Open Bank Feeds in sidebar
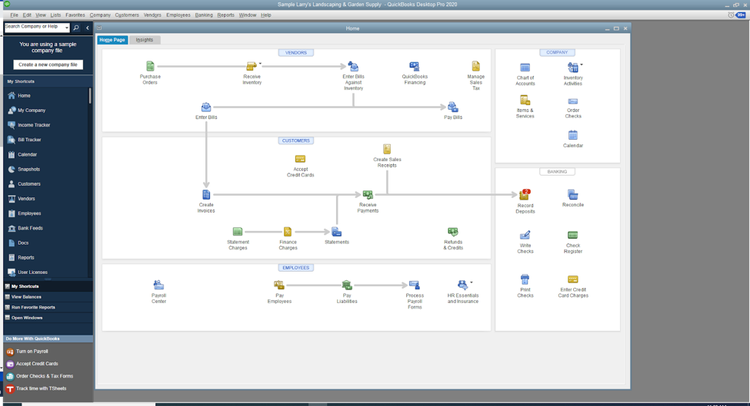Image resolution: width=750 pixels, height=406 pixels. tap(29, 229)
